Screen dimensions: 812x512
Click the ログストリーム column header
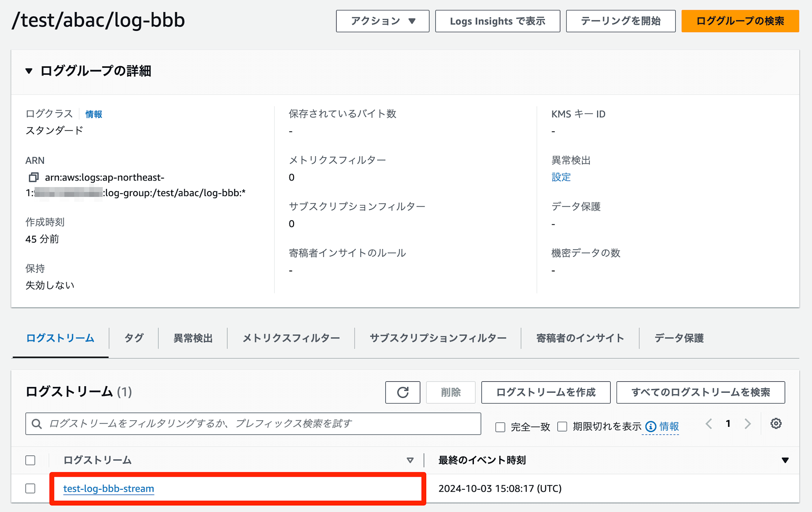coord(97,460)
